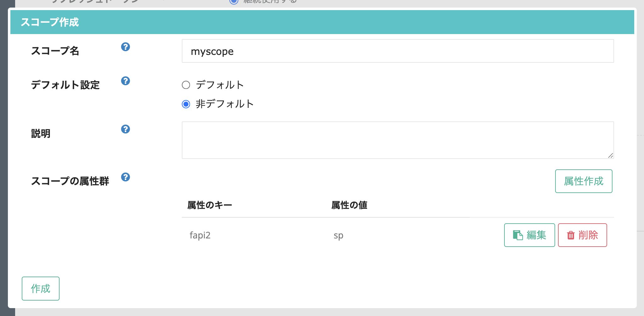The width and height of the screenshot is (644, 316).
Task: Click the スコープ作成 dialog title bar
Action: coord(322,22)
